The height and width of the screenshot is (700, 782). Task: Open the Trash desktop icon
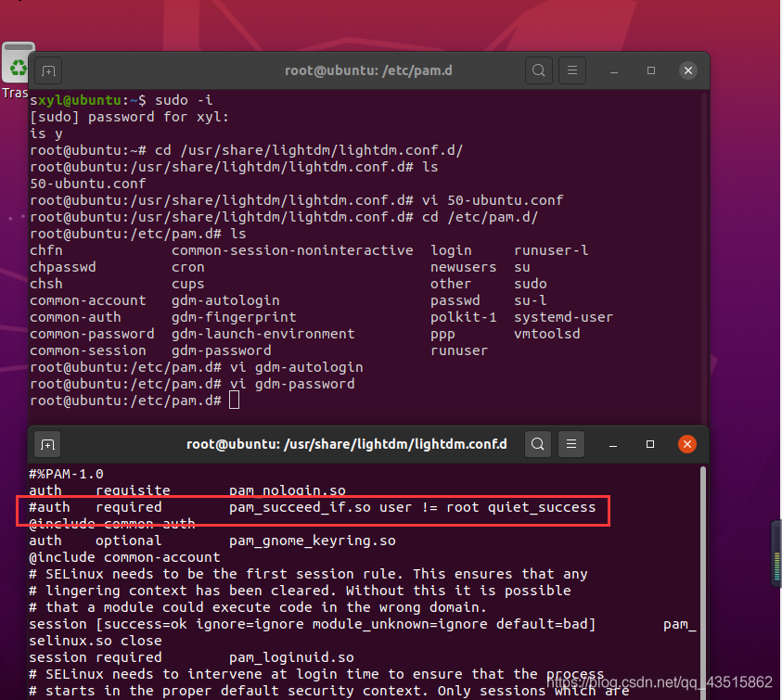point(18,70)
